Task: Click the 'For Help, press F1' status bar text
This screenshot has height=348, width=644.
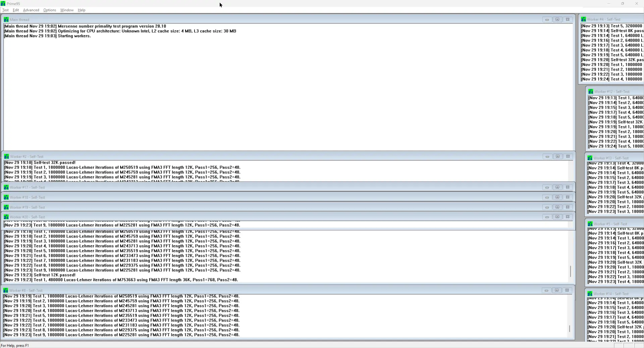Action: (15, 345)
